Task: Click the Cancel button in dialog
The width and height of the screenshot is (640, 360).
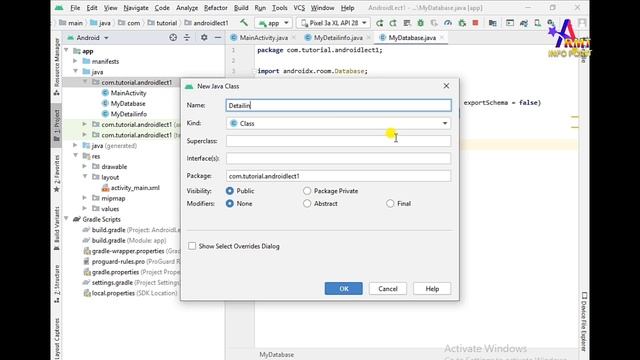Action: [388, 289]
